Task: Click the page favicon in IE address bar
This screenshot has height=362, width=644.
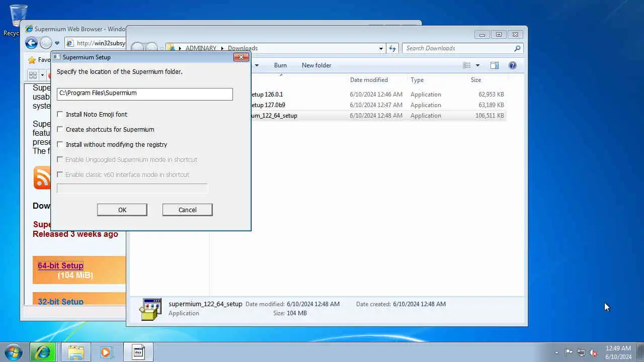Action: pos(70,43)
